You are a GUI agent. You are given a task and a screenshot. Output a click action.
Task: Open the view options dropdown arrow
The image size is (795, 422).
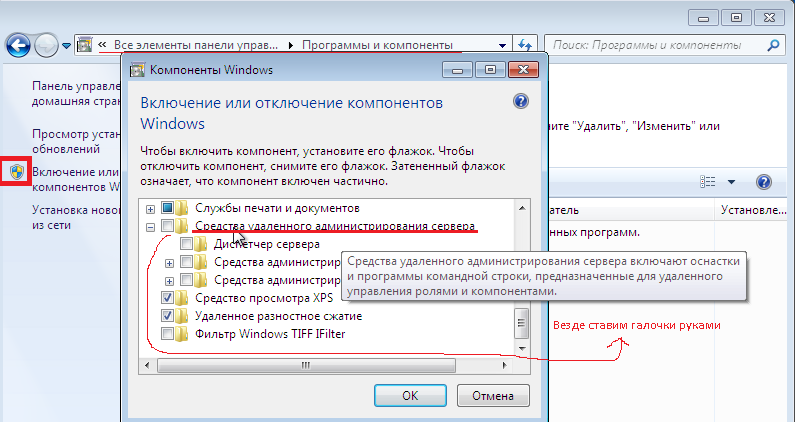[731, 182]
